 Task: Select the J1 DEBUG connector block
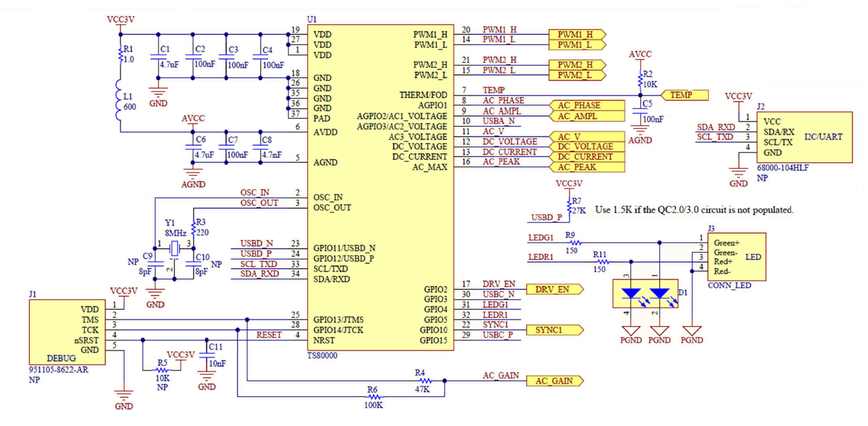tap(67, 331)
